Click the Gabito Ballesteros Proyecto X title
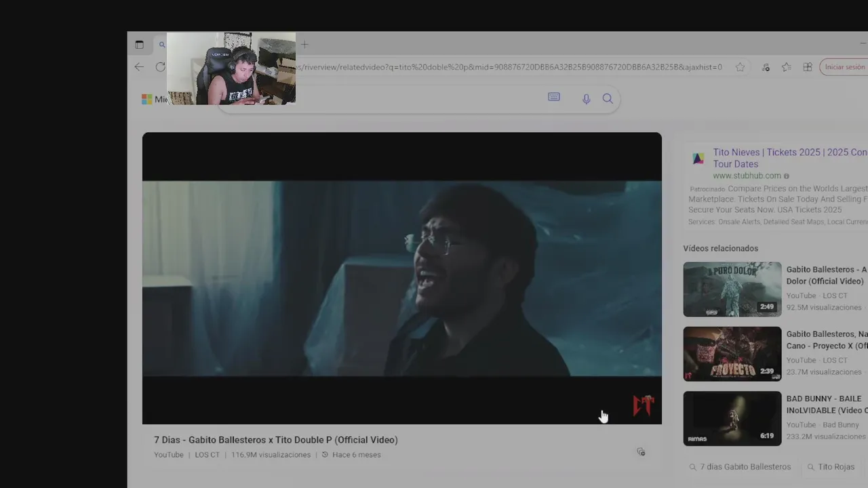868x488 pixels. click(x=827, y=340)
